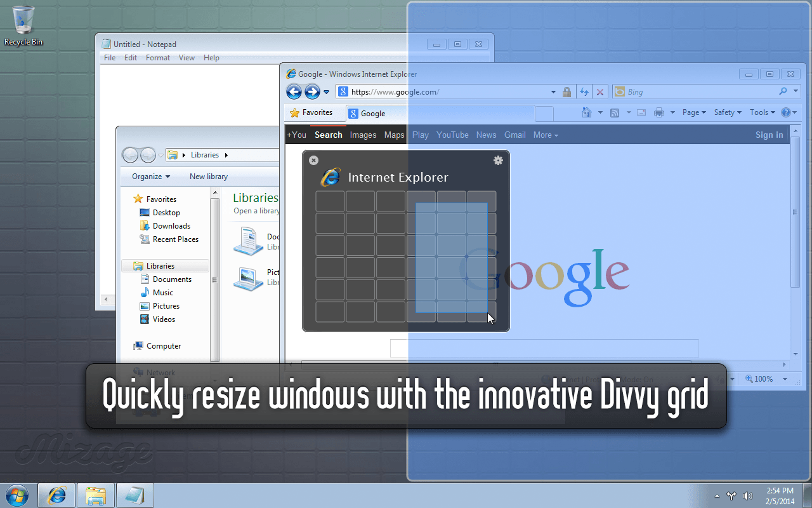Click New library in the Explorer toolbar
This screenshot has width=812, height=508.
click(x=209, y=177)
